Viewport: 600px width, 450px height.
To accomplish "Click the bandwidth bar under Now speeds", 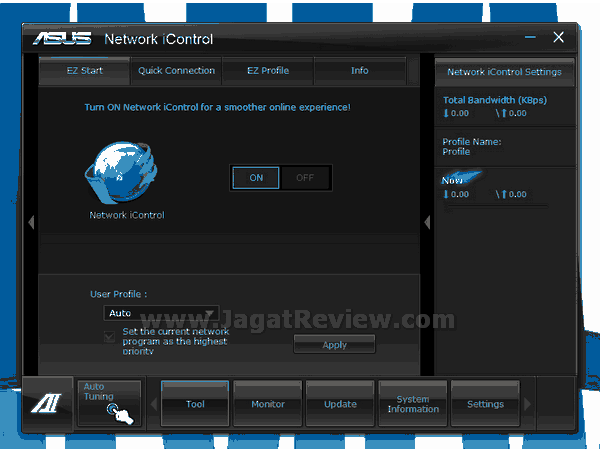I will (x=496, y=207).
